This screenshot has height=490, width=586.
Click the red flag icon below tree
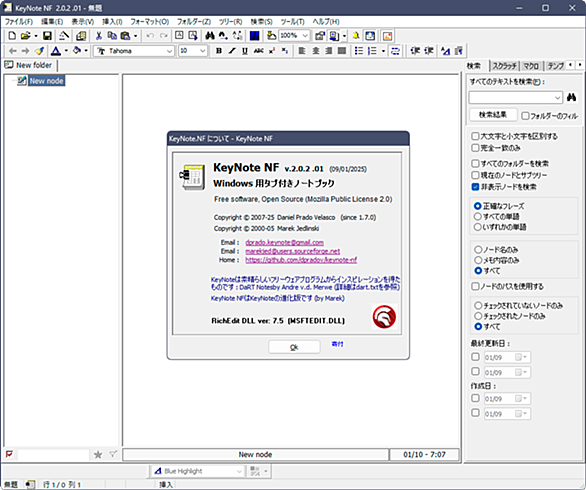(9, 454)
